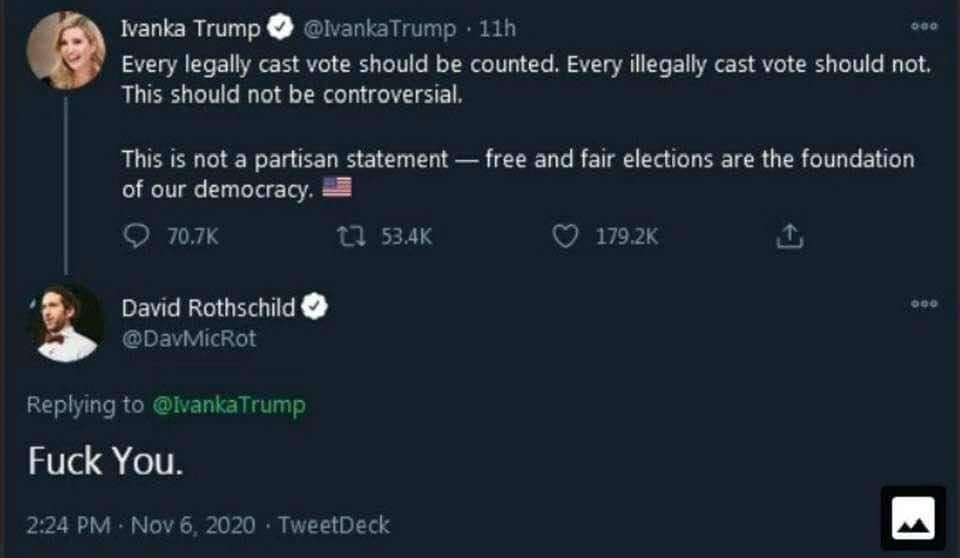
Task: Click David Rothschild's verified badge
Action: [x=315, y=307]
